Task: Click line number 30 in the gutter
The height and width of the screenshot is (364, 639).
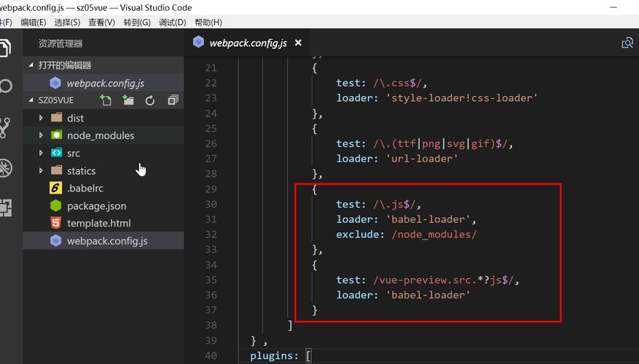Action: (211, 204)
